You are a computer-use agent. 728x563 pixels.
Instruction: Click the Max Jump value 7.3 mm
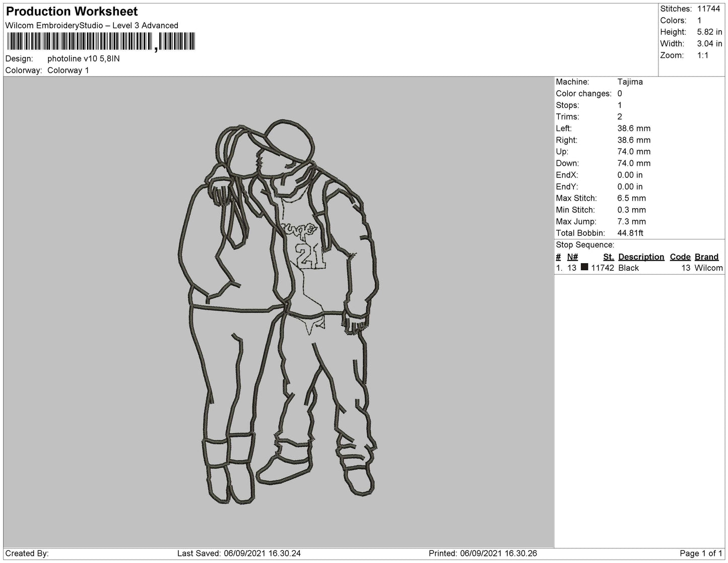(x=632, y=221)
